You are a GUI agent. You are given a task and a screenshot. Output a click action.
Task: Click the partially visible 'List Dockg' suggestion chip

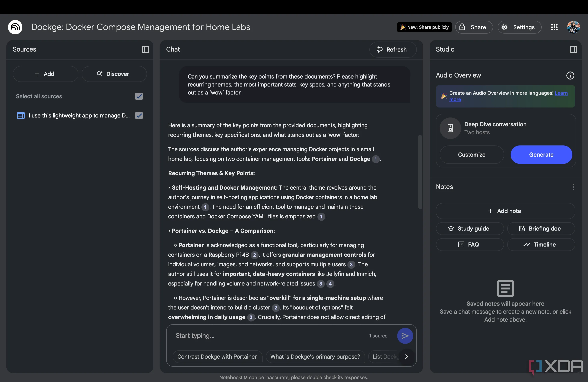click(384, 357)
